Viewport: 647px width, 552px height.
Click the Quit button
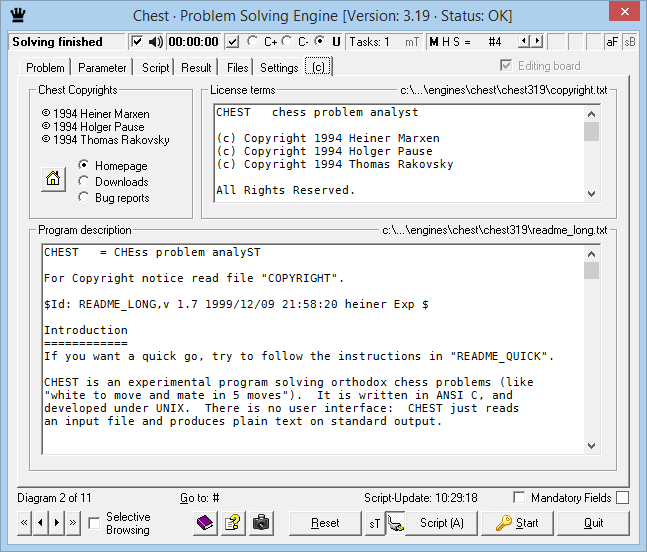(593, 523)
